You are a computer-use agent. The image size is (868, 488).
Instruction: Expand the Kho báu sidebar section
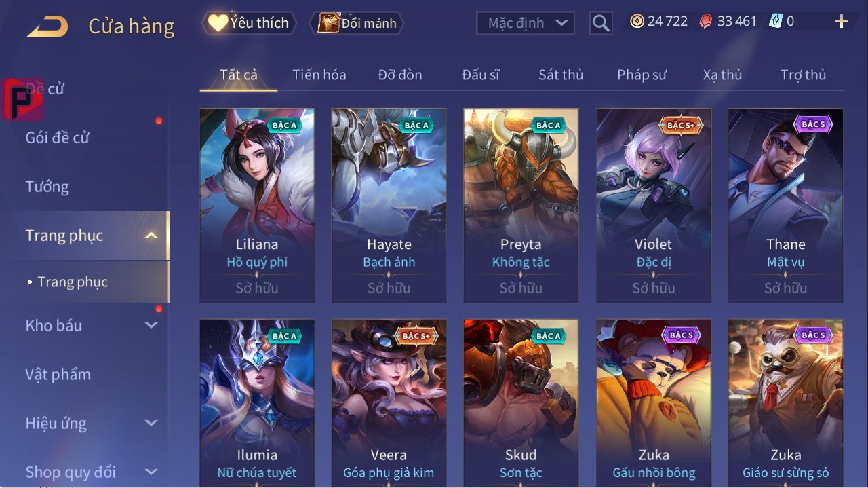(x=152, y=325)
